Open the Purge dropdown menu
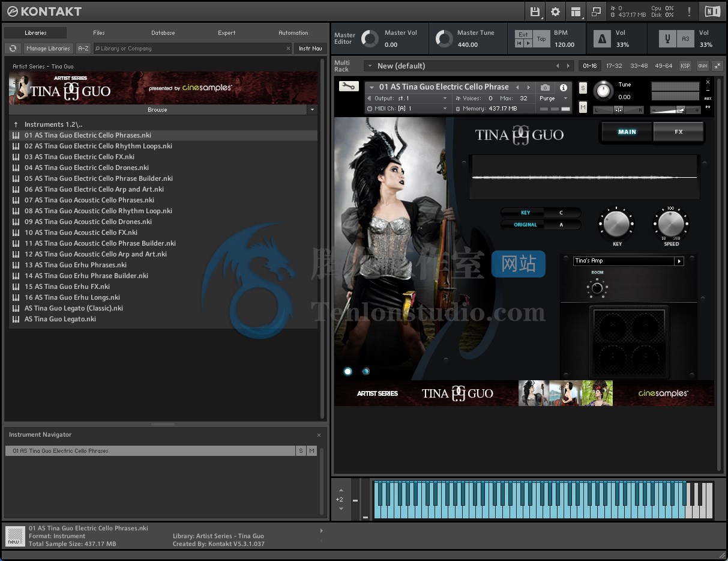Image resolution: width=728 pixels, height=561 pixels. (553, 98)
